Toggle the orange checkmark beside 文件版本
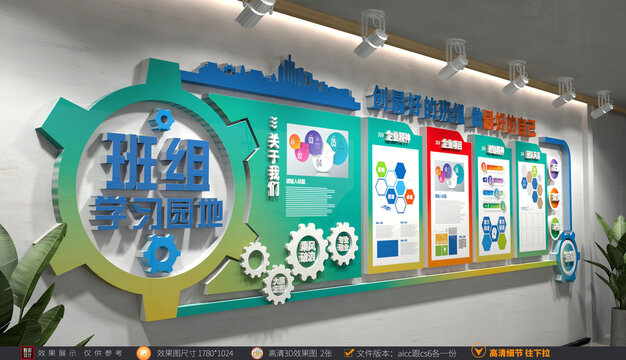The width and height of the screenshot is (626, 360). (349, 352)
